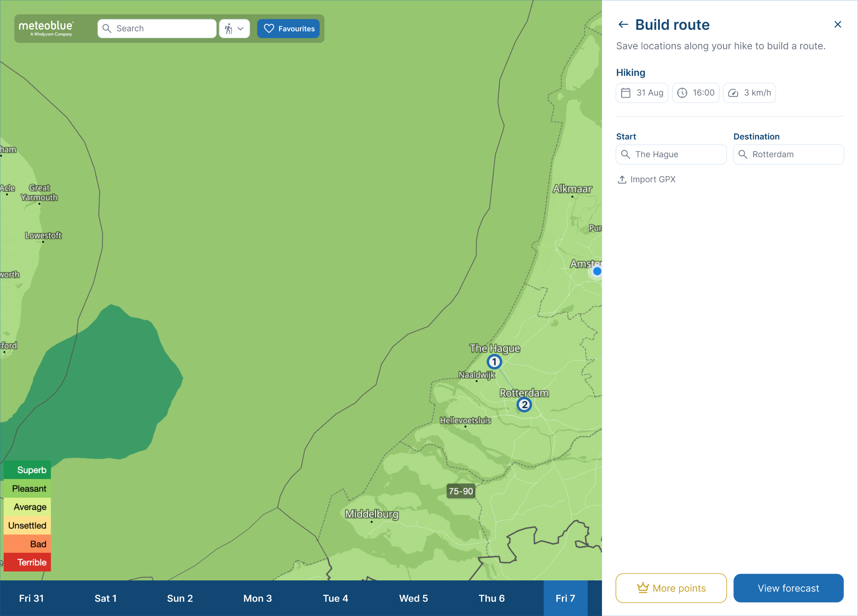Click the Superb legend swatch
Image resolution: width=858 pixels, height=616 pixels.
(27, 470)
